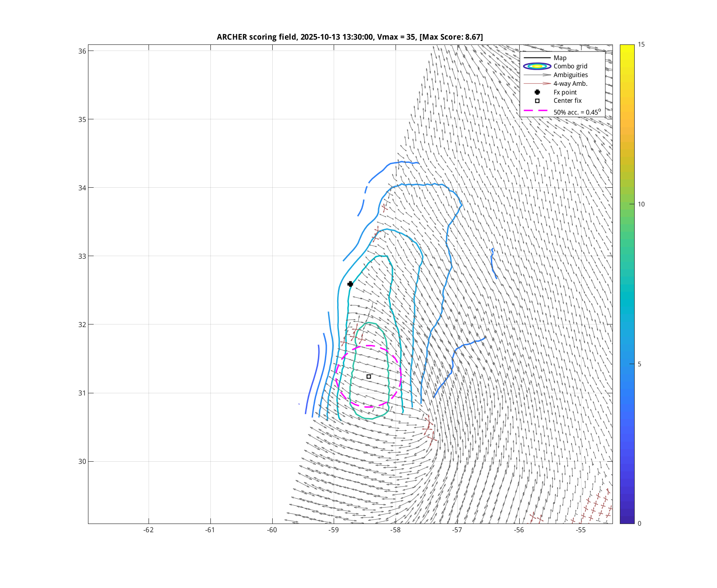Click the y-axis tick label 36
This screenshot has height=588, width=717.
(x=82, y=51)
